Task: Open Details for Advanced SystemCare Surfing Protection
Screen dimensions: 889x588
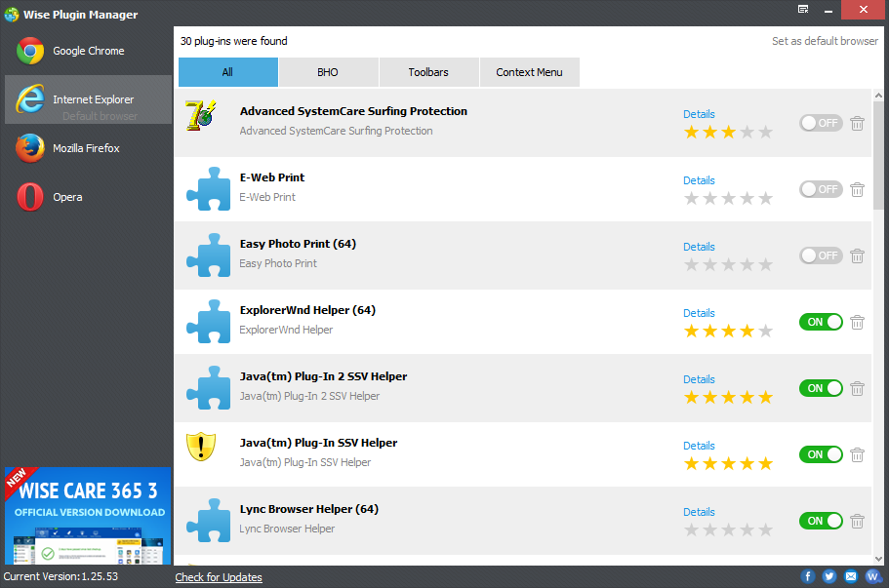Action: click(699, 114)
